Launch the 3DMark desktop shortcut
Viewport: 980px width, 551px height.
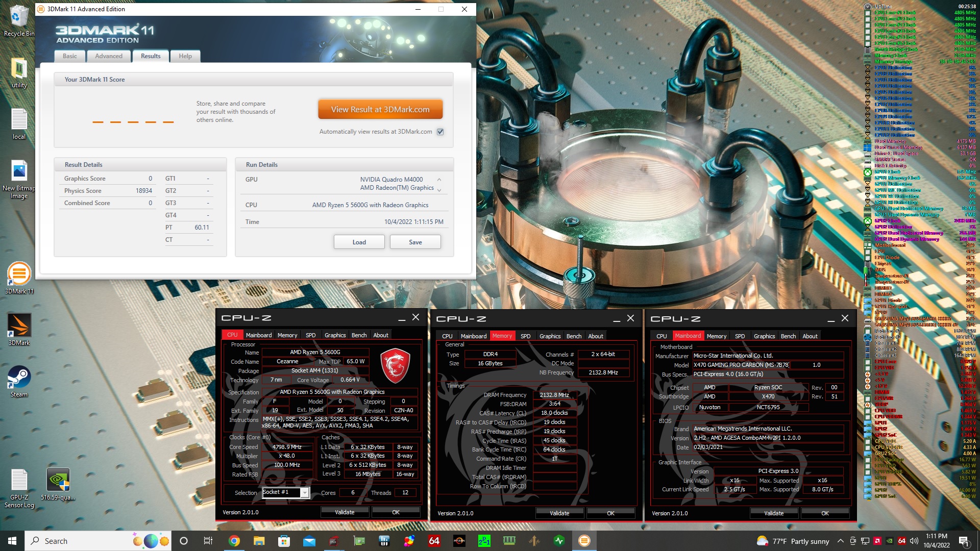pyautogui.click(x=19, y=329)
